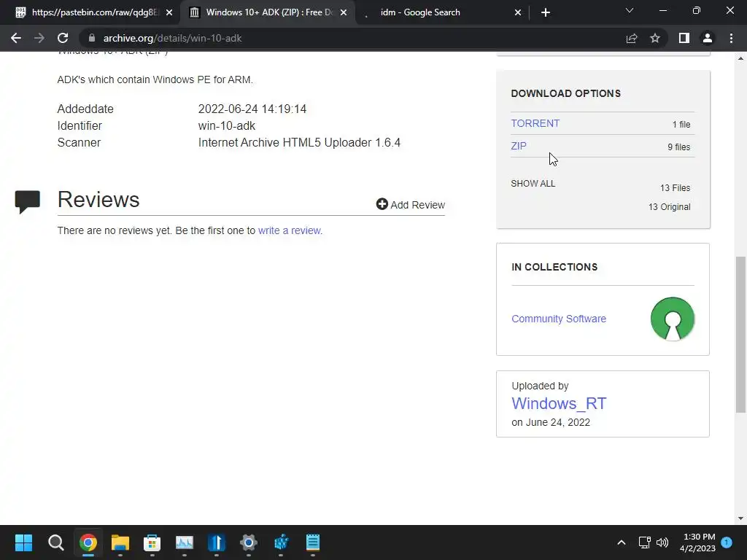Reload the archive.org page
The image size is (747, 560).
click(63, 38)
